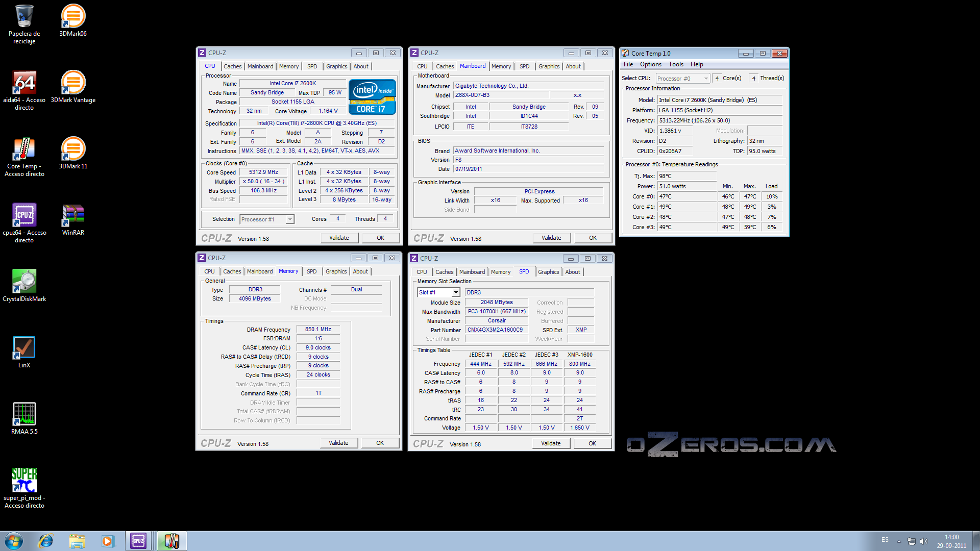Launch RMAA 5.5 desktop shortcut
The height and width of the screenshot is (551, 980).
point(24,418)
